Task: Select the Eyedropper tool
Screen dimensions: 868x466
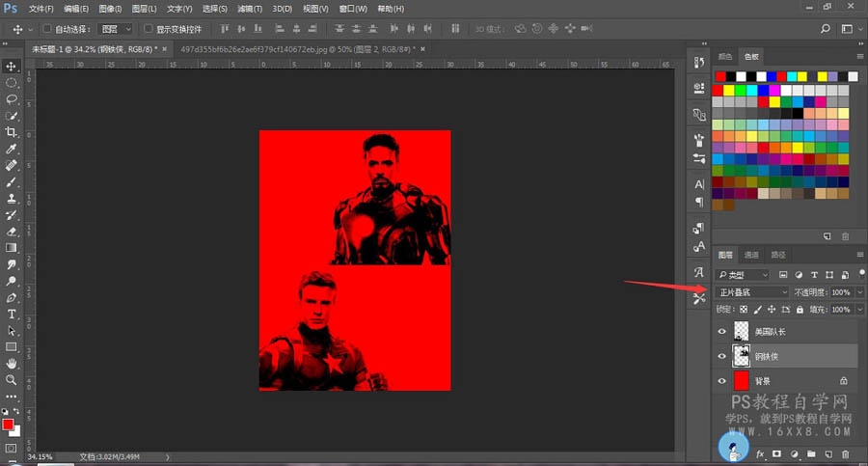Action: (x=11, y=149)
